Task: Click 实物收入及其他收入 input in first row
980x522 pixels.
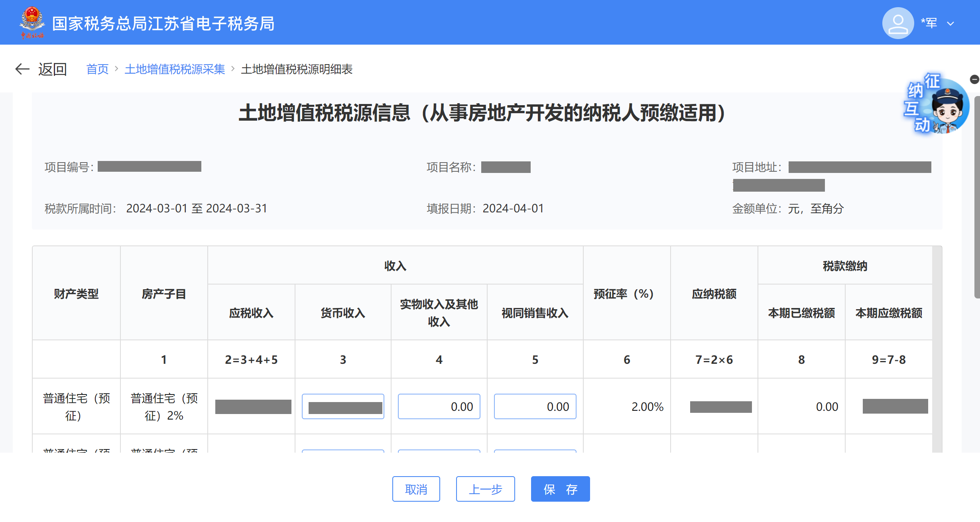Action: pyautogui.click(x=439, y=406)
